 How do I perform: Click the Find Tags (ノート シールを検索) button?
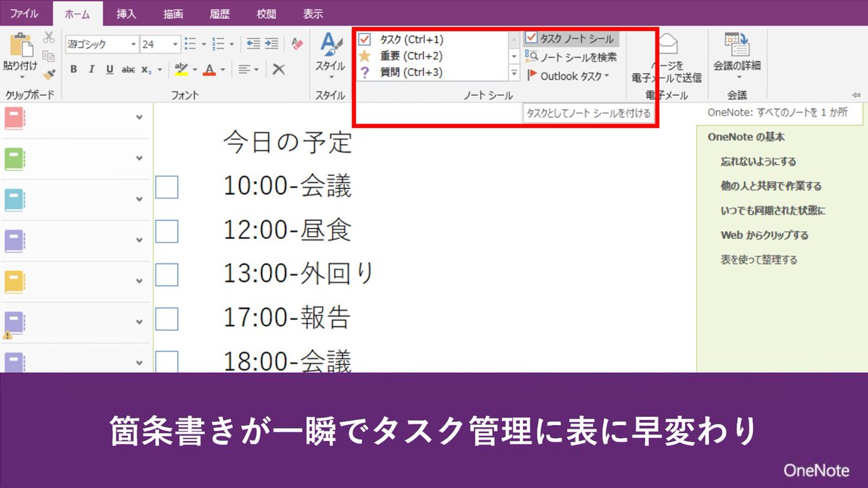pyautogui.click(x=571, y=57)
